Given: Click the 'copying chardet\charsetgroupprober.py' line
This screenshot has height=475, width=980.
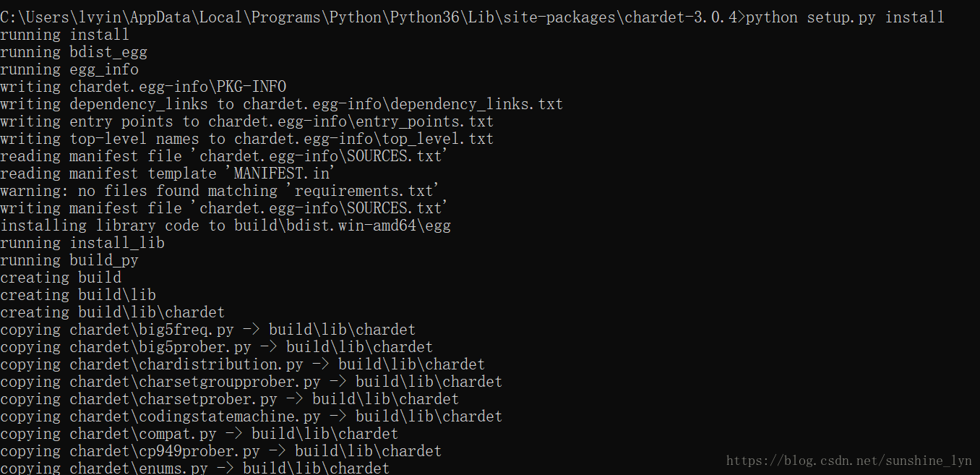Looking at the screenshot, I should (x=252, y=382).
